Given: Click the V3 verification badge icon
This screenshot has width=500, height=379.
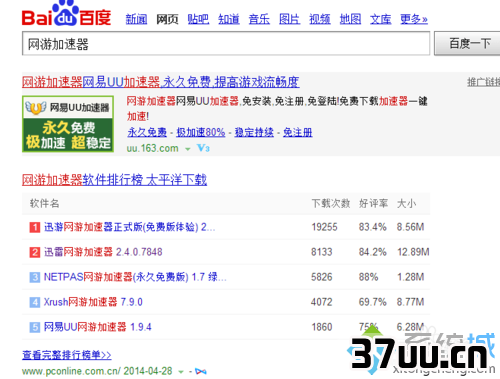Looking at the screenshot, I should pyautogui.click(x=203, y=148).
